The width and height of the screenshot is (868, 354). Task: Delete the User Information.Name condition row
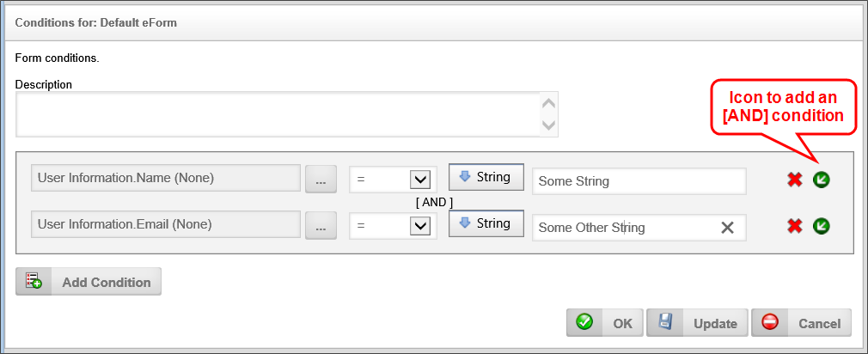click(x=795, y=180)
